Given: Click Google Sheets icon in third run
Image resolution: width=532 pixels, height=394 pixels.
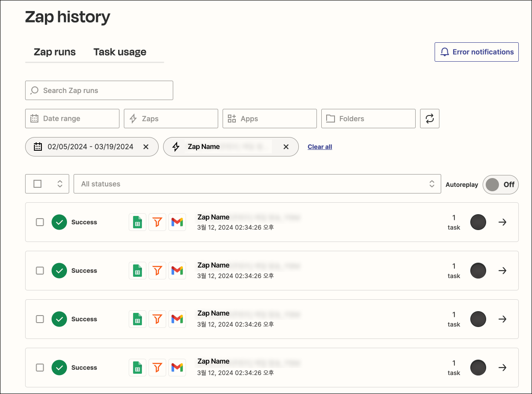Looking at the screenshot, I should click(x=138, y=319).
